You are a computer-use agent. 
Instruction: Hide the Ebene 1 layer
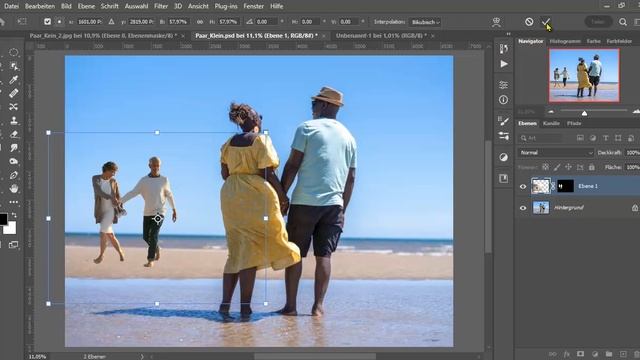[523, 187]
